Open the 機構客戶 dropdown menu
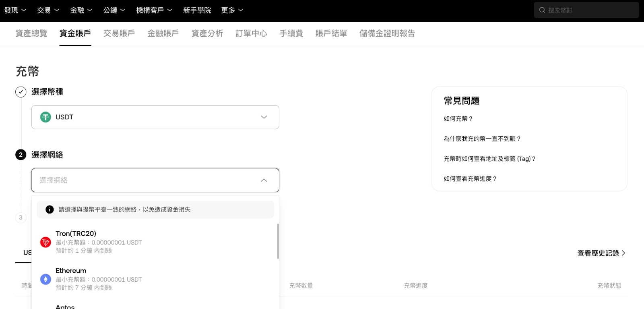 click(154, 10)
